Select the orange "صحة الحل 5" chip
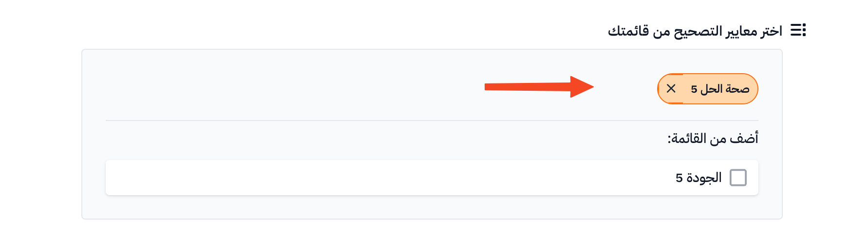Screen dimensions: 868x242 (708, 89)
